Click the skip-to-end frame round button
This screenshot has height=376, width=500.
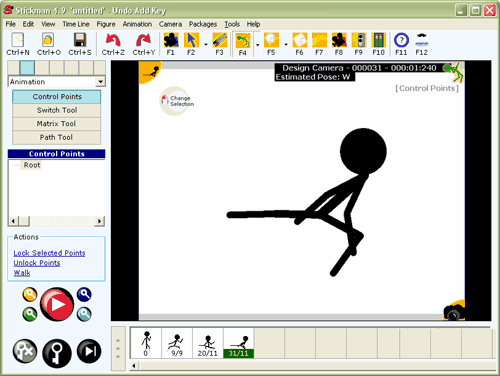coord(89,351)
